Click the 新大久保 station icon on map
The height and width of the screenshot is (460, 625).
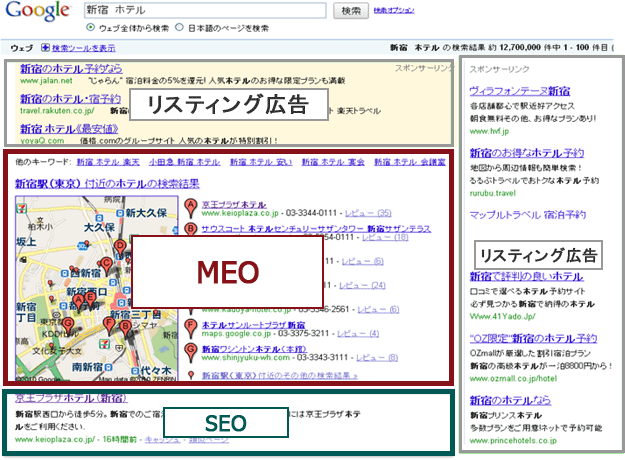[120, 213]
